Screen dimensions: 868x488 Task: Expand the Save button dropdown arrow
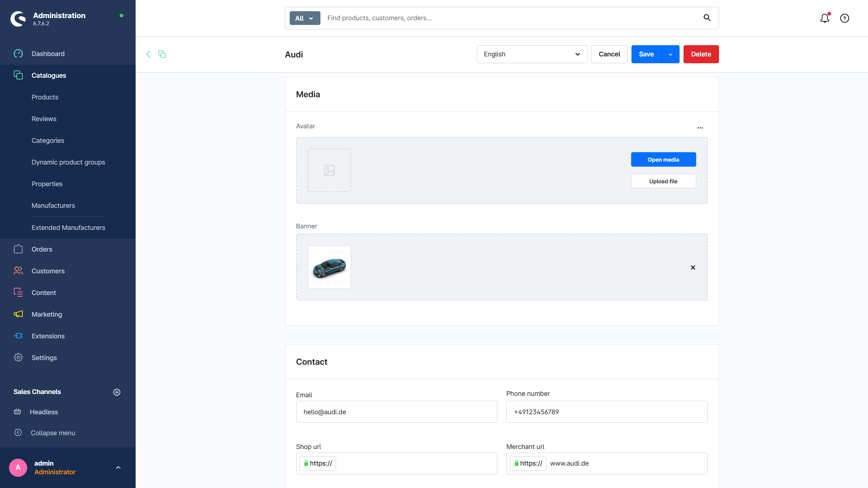point(671,54)
